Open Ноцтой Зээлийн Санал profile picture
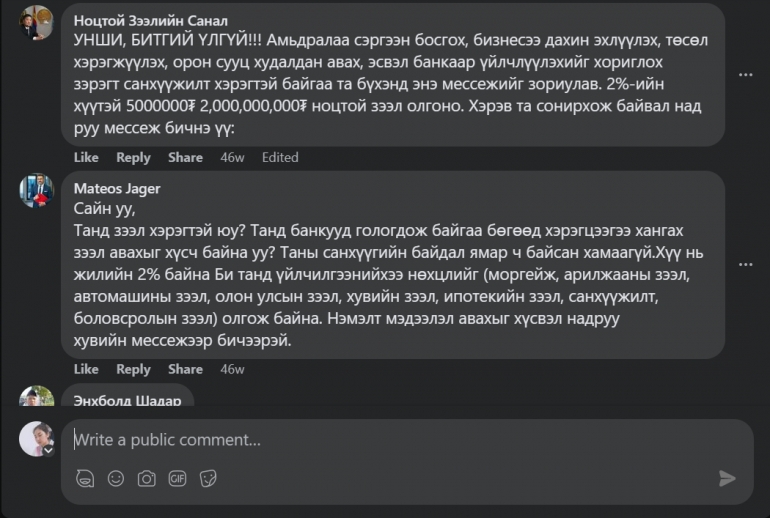The image size is (770, 518). click(x=36, y=24)
